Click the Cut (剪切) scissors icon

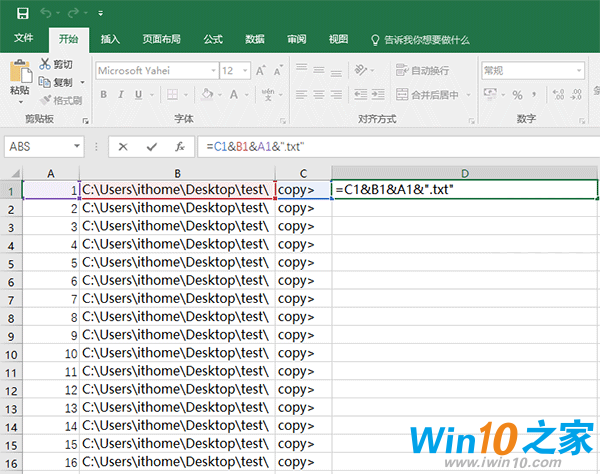coord(46,65)
